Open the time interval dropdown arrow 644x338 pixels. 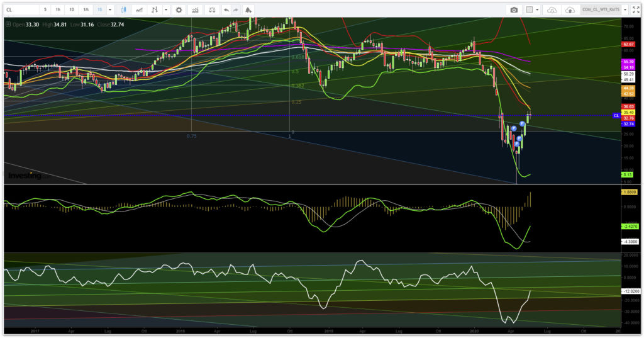109,10
